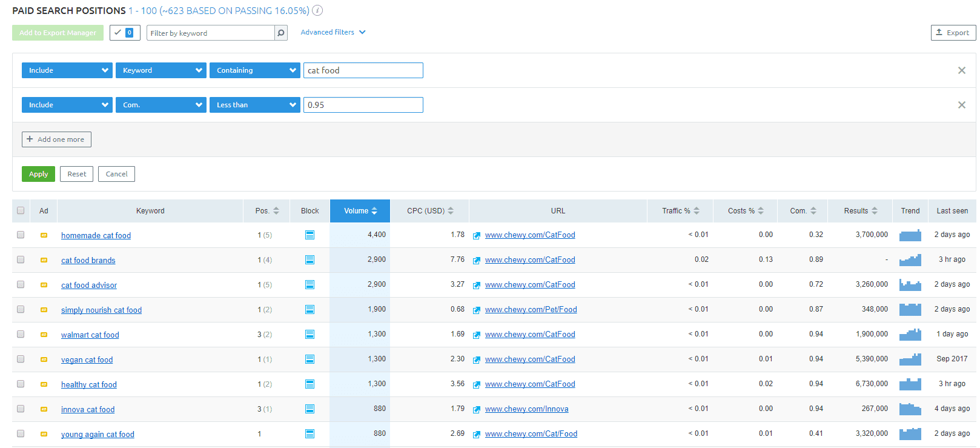Viewport: 980px width, 448px height.
Task: Toggle the select-all checkbox in table header
Action: coord(21,210)
